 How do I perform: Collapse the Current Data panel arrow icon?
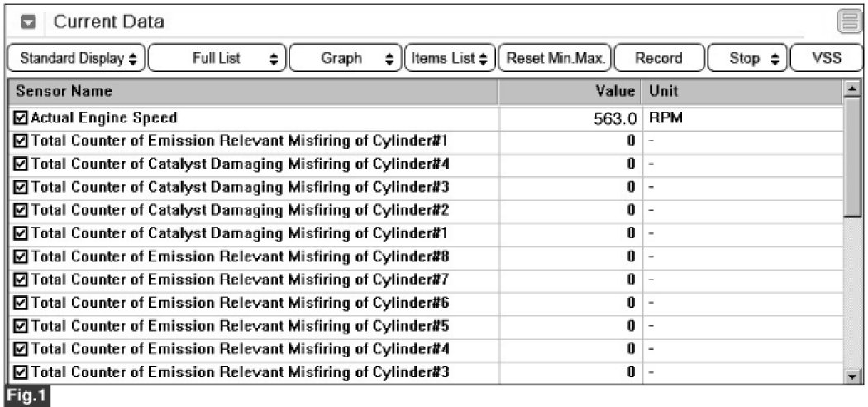pos(27,22)
